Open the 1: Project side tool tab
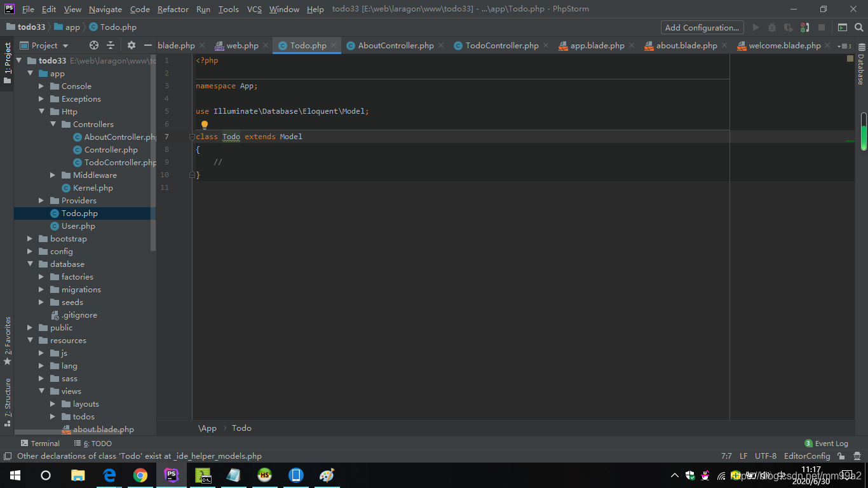This screenshot has width=868, height=488. point(7,64)
